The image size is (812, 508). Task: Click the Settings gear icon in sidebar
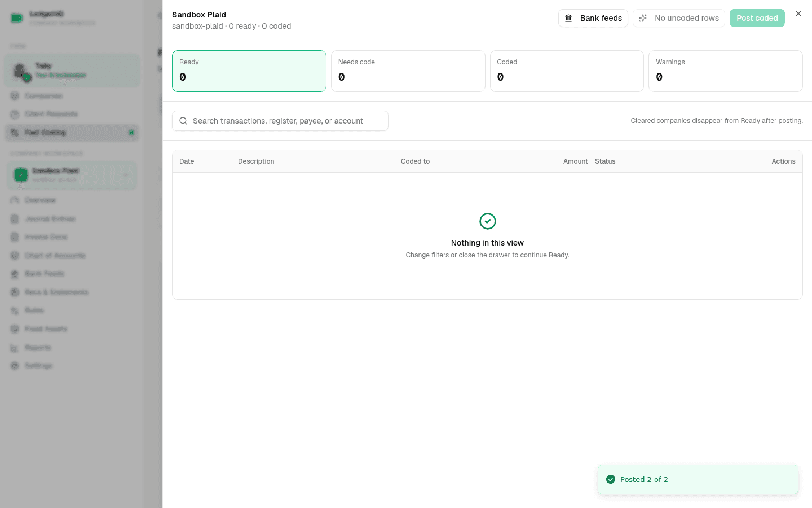tap(15, 366)
